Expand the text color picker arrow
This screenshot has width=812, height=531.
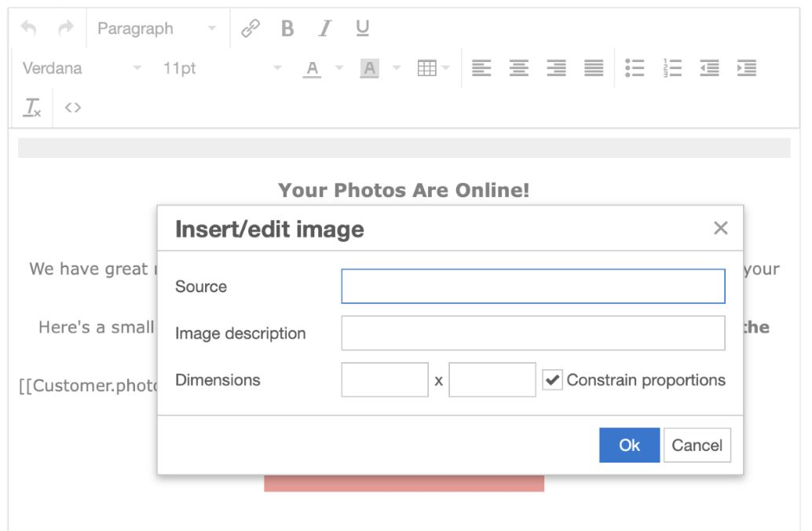point(339,68)
